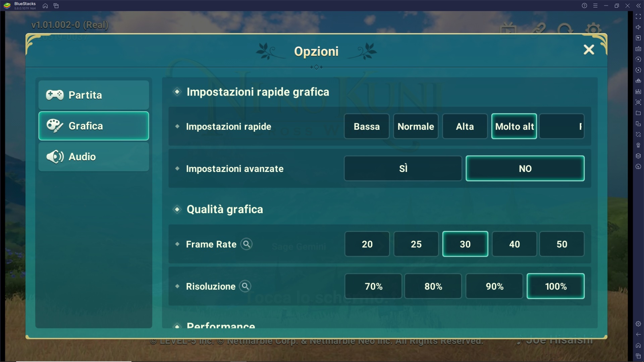Select Bassa quick graphic preset
The height and width of the screenshot is (362, 644).
pos(367,126)
